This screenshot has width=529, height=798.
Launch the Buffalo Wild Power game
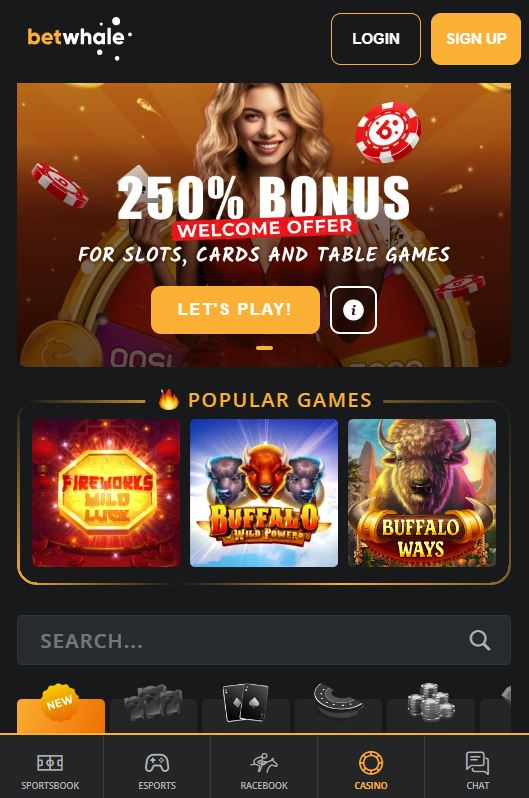264,493
